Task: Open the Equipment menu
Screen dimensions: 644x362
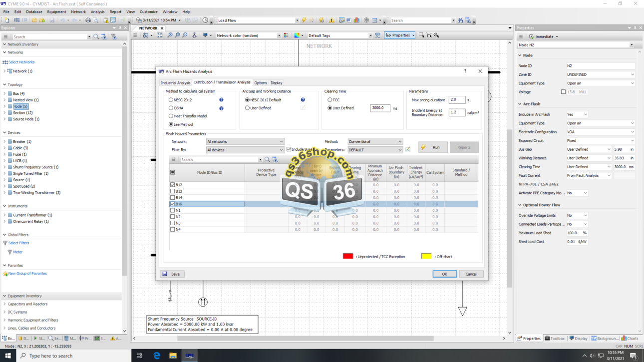Action: 56,11
